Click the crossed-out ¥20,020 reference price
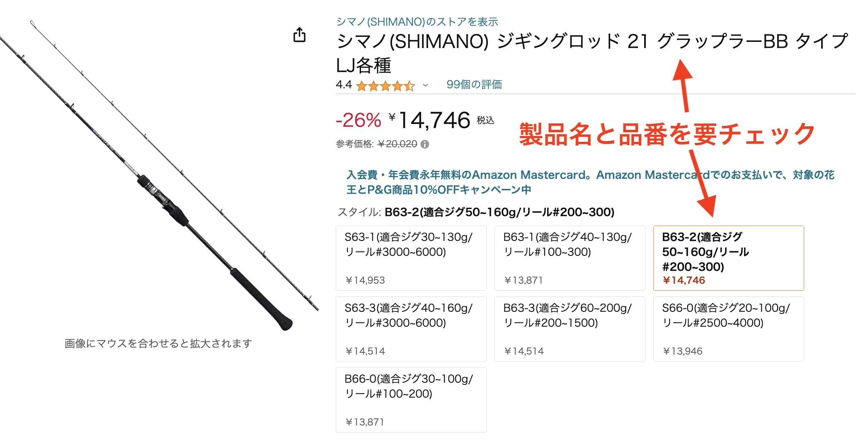Screen dimensions: 868x447 pos(397,144)
